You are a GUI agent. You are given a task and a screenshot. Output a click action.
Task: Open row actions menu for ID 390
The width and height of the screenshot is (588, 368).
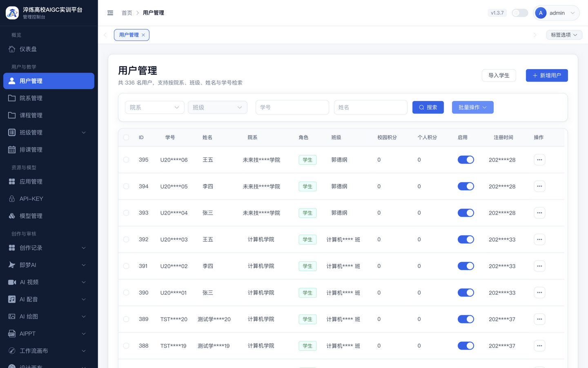point(539,293)
